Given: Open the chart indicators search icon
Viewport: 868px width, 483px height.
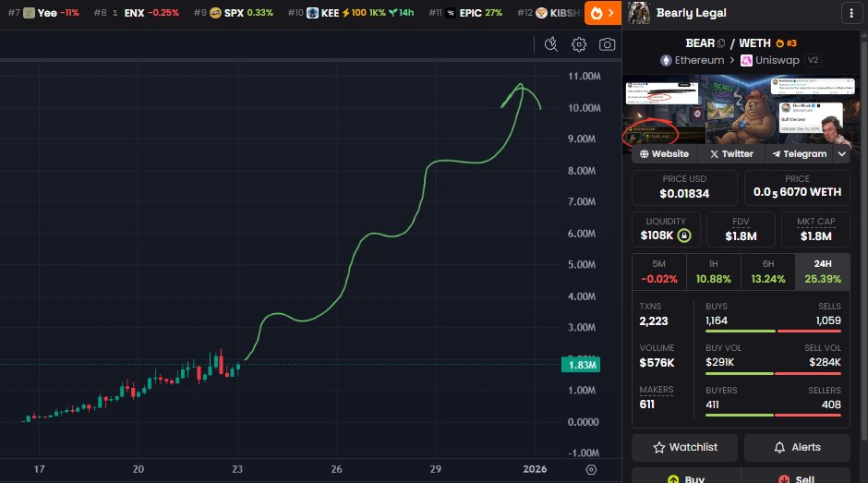Looking at the screenshot, I should [x=550, y=44].
